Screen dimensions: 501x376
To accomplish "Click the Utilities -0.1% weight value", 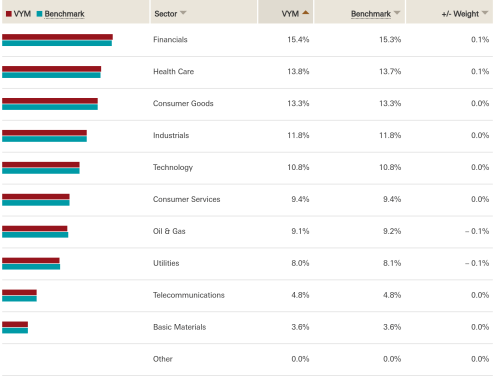I will (477, 263).
